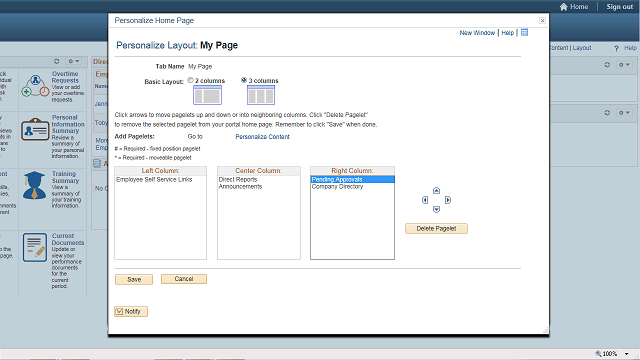Click Sign out in the top bar
The width and height of the screenshot is (640, 360).
click(x=620, y=7)
